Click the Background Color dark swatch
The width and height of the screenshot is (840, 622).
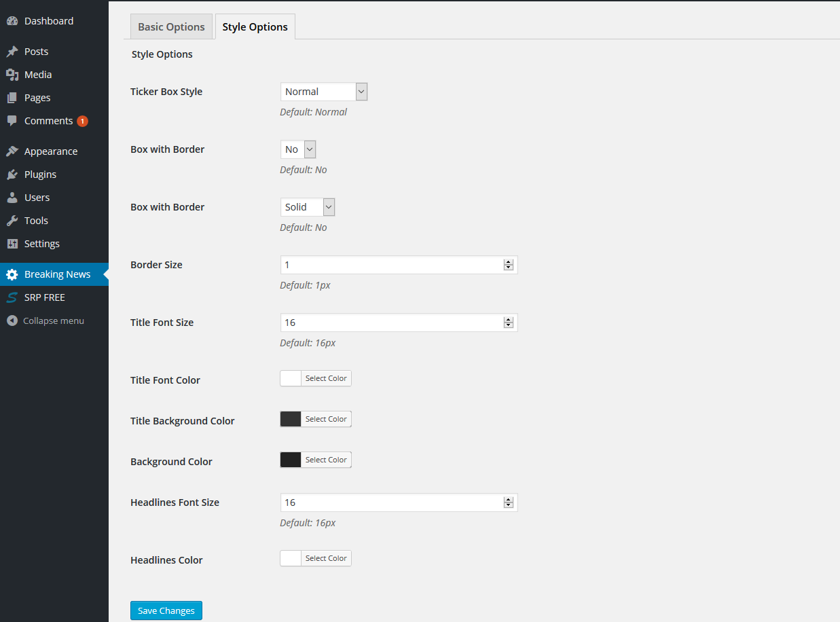point(291,460)
